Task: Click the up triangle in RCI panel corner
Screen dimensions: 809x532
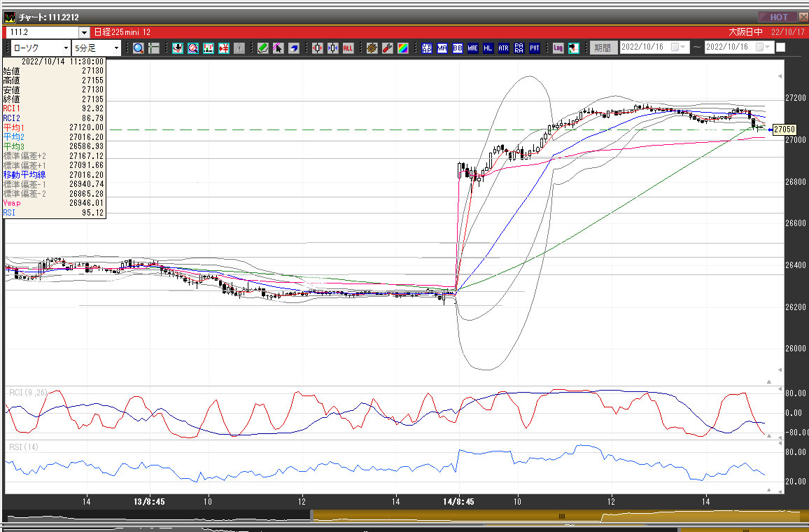Action: coord(768,436)
